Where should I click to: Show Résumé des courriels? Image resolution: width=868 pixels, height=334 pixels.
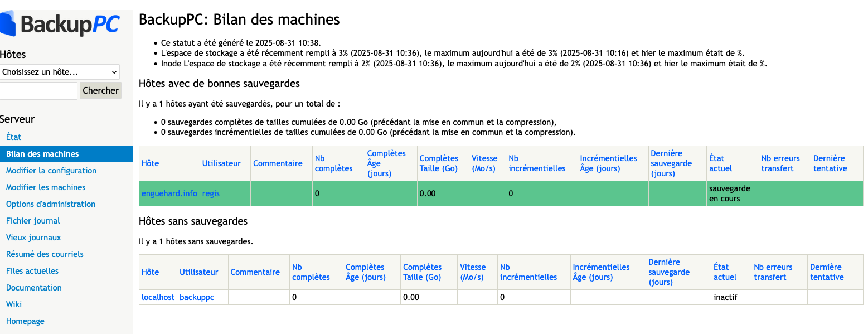coord(45,254)
